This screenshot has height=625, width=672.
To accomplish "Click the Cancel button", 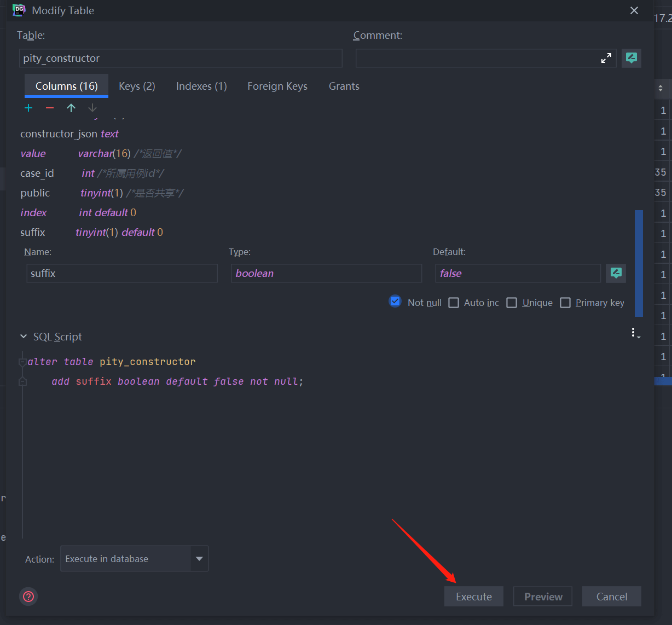I will 612,597.
